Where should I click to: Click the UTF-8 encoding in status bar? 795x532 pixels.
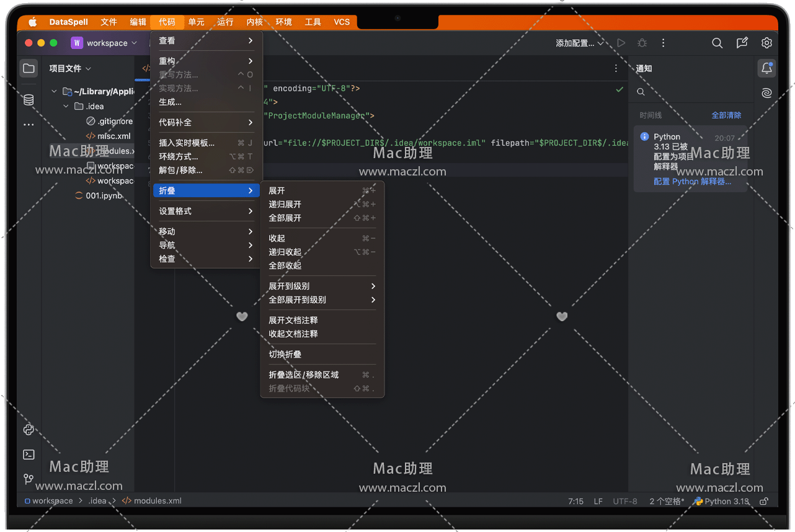click(624, 501)
